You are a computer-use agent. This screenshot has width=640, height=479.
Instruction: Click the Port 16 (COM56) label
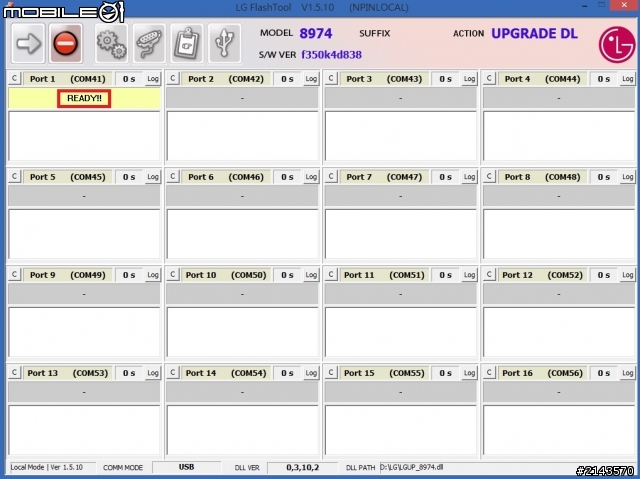click(x=542, y=373)
